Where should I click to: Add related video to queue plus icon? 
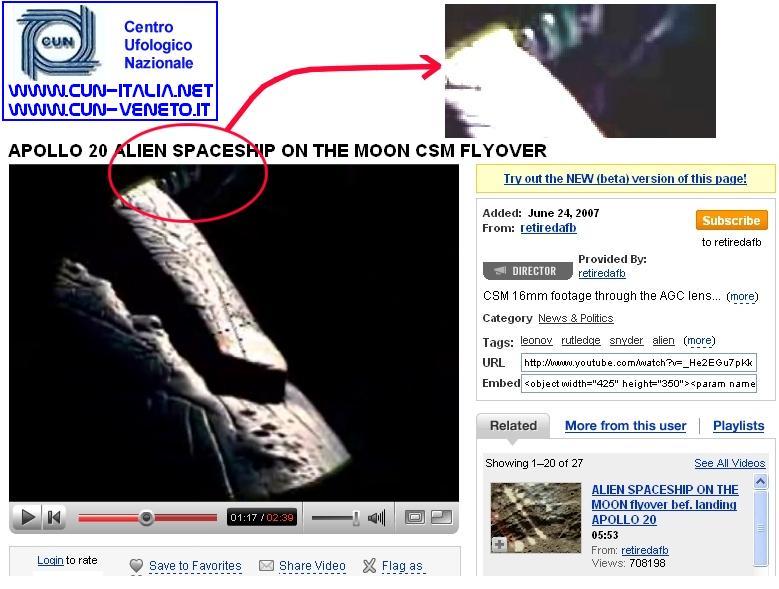499,544
